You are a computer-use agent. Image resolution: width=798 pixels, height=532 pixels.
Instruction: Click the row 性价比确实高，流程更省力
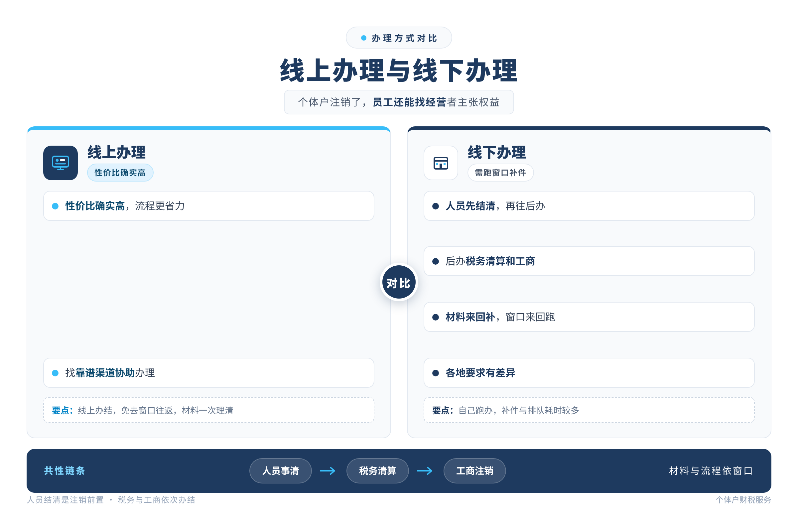[209, 205]
